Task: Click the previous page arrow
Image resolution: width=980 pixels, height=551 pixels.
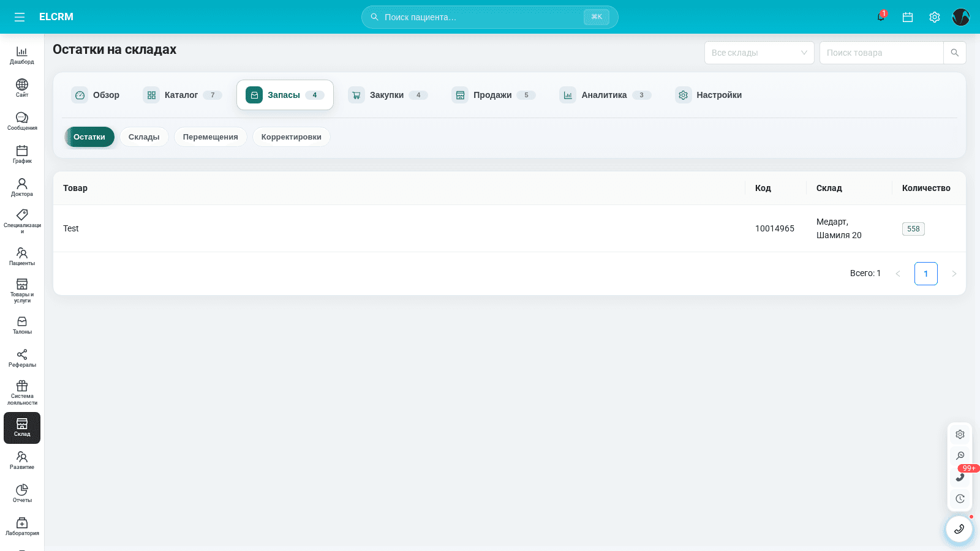Action: coord(898,274)
